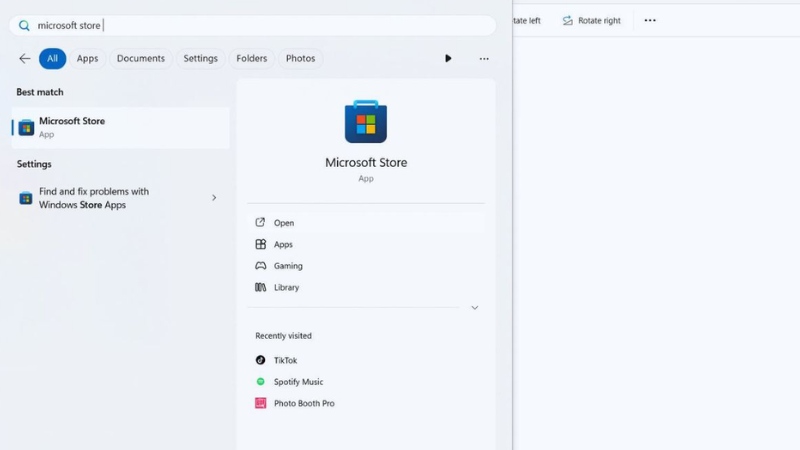Open Photo Booth Pro from recently visited

click(303, 403)
